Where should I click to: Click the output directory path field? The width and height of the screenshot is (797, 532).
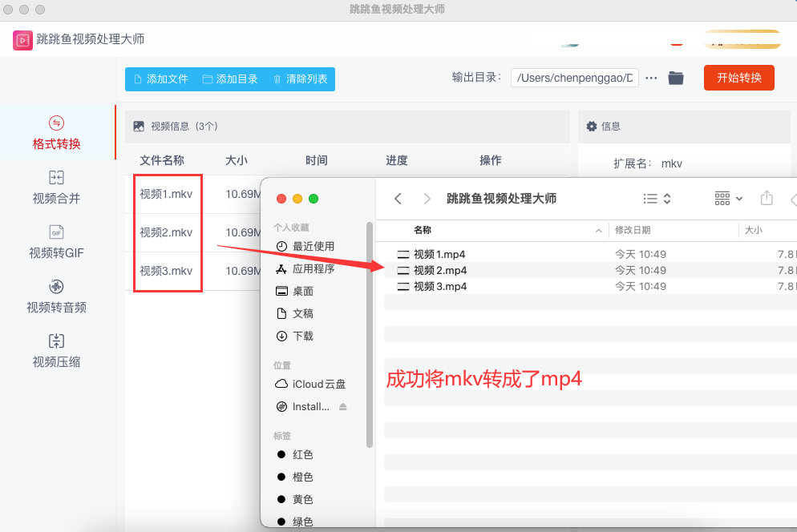(x=574, y=78)
